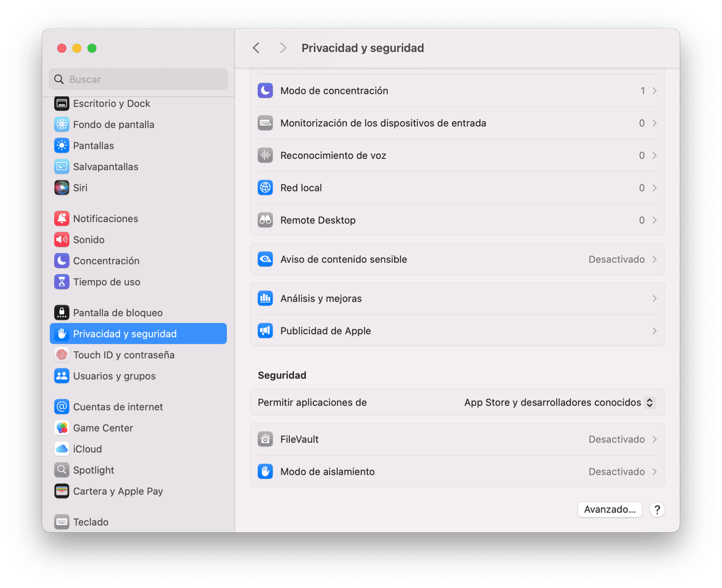Click the Usuarios y grupos people icon
Screen dimensions: 722x588
(62, 376)
